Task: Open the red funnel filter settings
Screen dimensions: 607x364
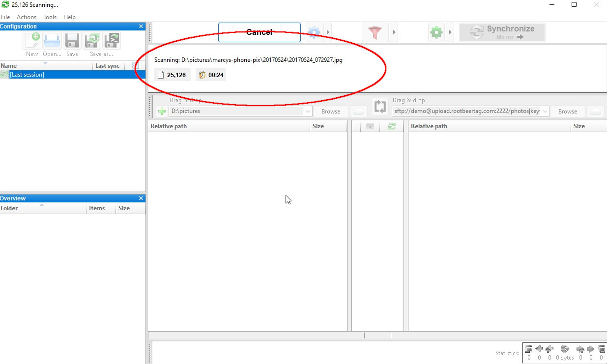Action: pyautogui.click(x=375, y=32)
